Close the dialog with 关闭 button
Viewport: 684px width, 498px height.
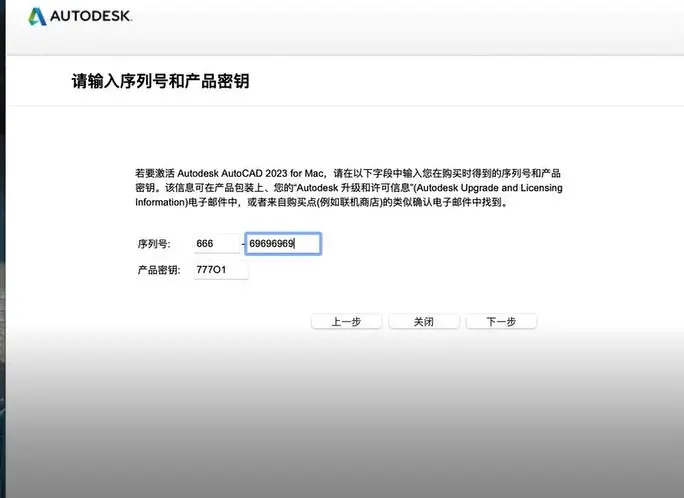(424, 322)
